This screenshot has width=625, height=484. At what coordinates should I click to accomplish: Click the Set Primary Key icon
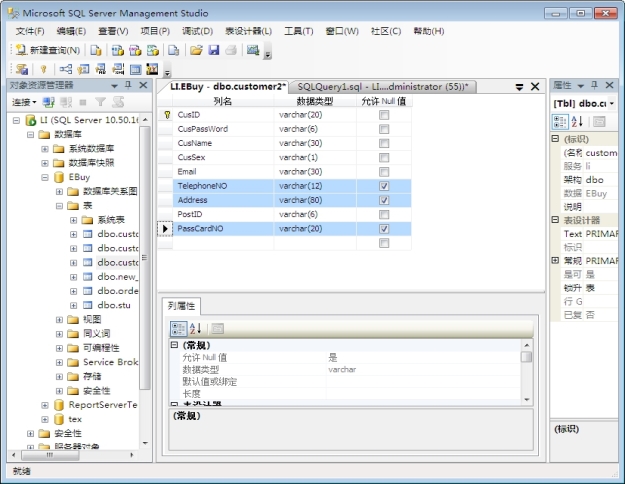tap(43, 69)
